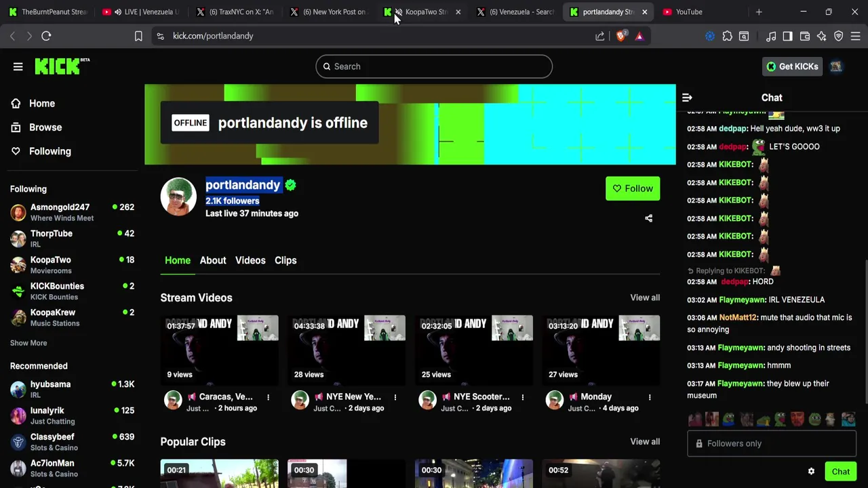This screenshot has width=868, height=488.
Task: Collapse the chat panel with arrow icon
Action: point(687,98)
